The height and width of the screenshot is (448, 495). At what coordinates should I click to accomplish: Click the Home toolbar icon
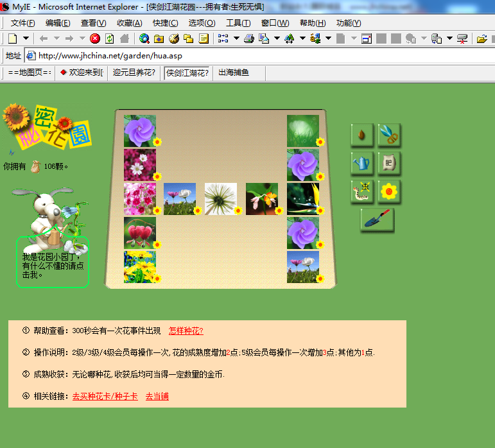tap(125, 39)
